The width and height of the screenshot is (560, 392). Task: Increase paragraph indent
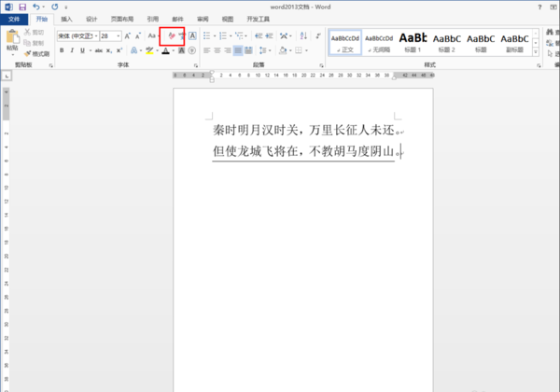[270, 35]
